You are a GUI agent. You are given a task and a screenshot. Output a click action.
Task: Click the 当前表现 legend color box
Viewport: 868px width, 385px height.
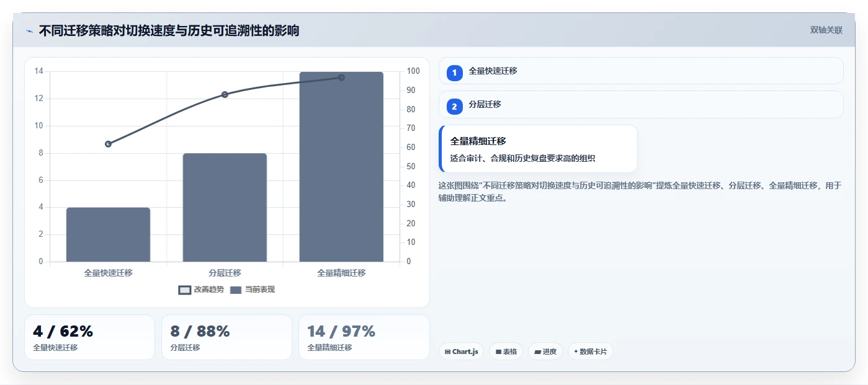coord(236,290)
